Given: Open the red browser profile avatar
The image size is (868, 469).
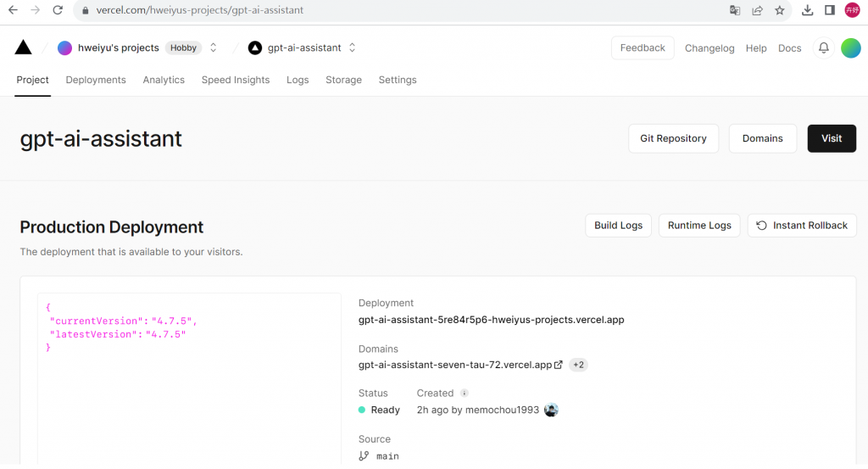Looking at the screenshot, I should [x=852, y=10].
